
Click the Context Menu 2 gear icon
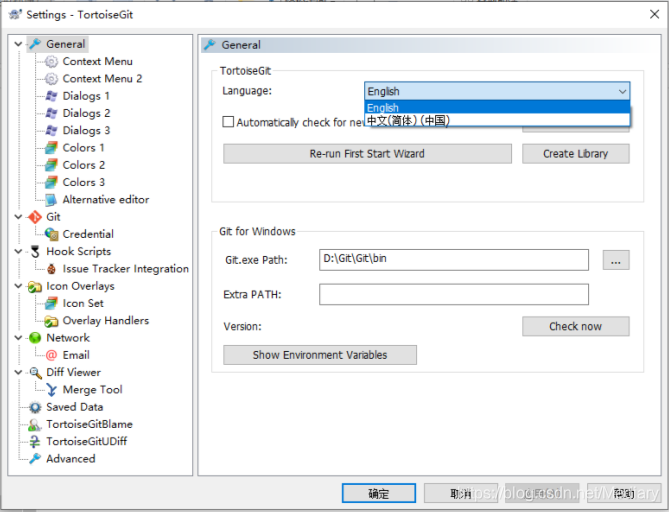click(51, 79)
